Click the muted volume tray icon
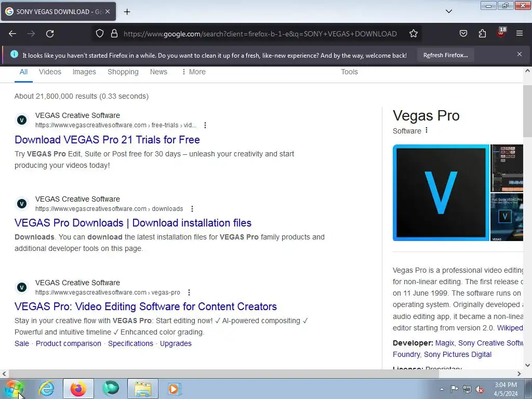The width and height of the screenshot is (532, 399). [480, 389]
